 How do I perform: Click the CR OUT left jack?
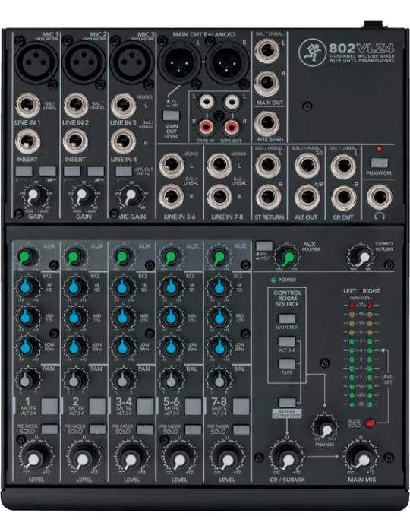[343, 166]
